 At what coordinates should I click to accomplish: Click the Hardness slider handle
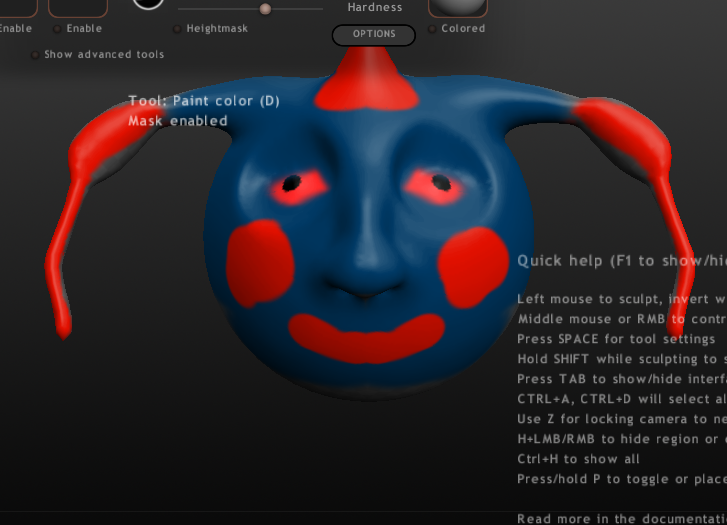[x=265, y=9]
